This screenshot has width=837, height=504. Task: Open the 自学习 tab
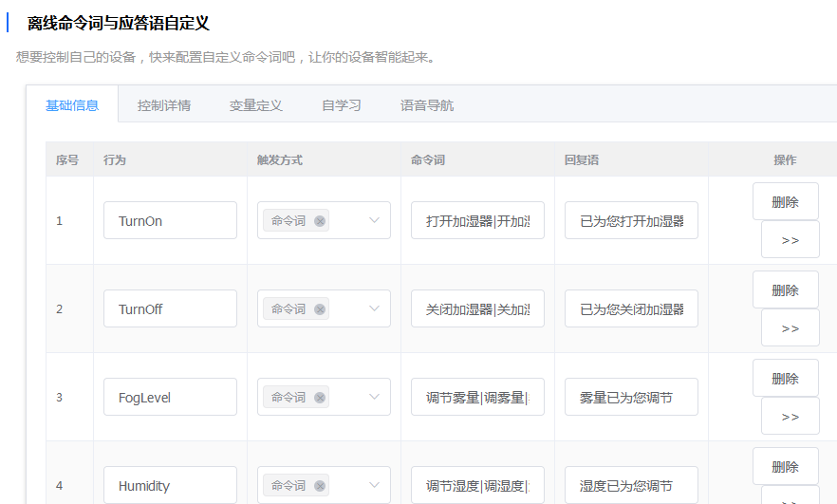point(342,105)
